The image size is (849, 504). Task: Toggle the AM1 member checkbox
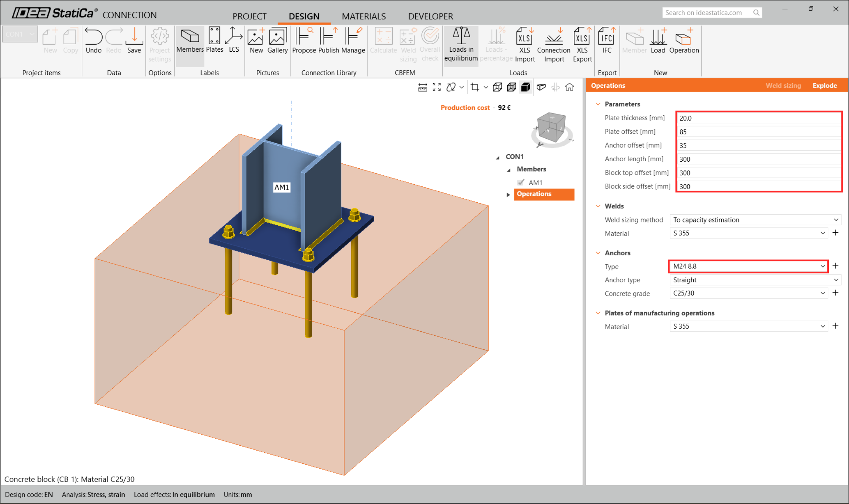521,183
